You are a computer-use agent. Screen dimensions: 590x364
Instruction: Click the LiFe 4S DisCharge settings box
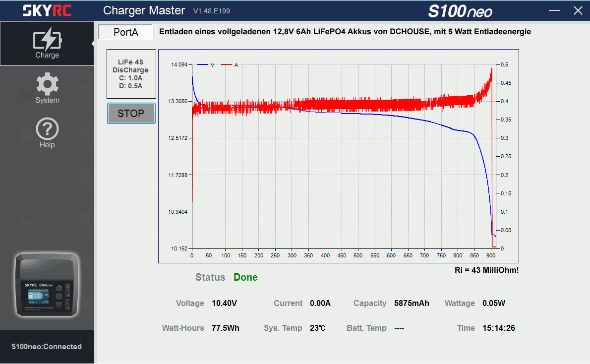[131, 74]
